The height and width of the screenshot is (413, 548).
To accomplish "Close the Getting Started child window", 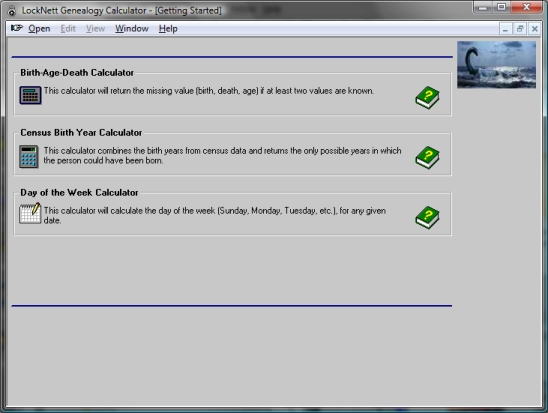I will coord(535,29).
